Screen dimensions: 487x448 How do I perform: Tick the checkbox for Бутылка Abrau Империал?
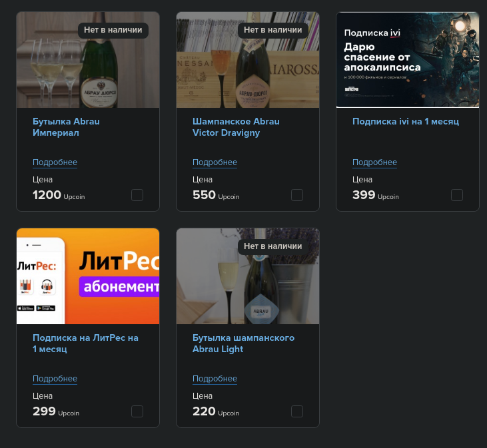pyautogui.click(x=137, y=195)
